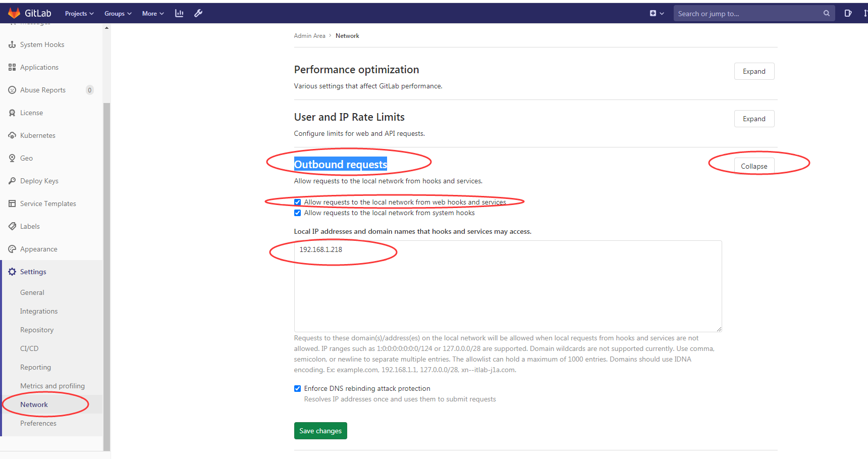Click the Deploy Keys sidebar icon
This screenshot has height=459, width=868.
12,181
